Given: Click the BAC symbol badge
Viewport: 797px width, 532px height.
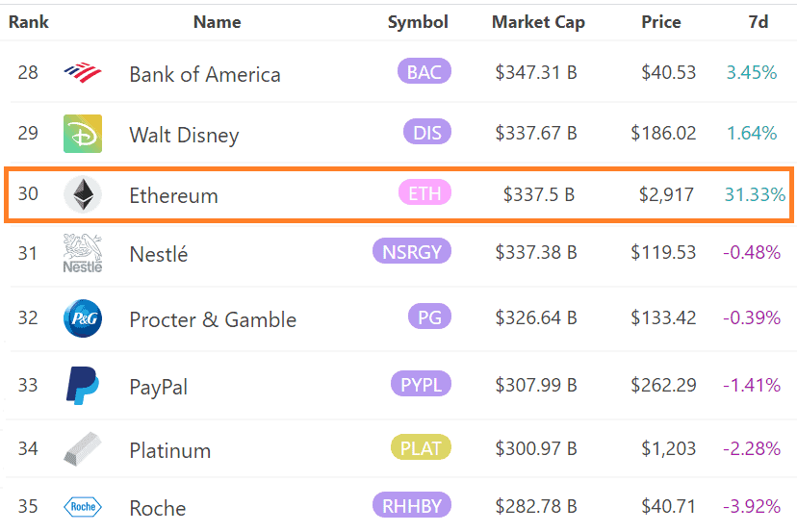Looking at the screenshot, I should point(424,71).
